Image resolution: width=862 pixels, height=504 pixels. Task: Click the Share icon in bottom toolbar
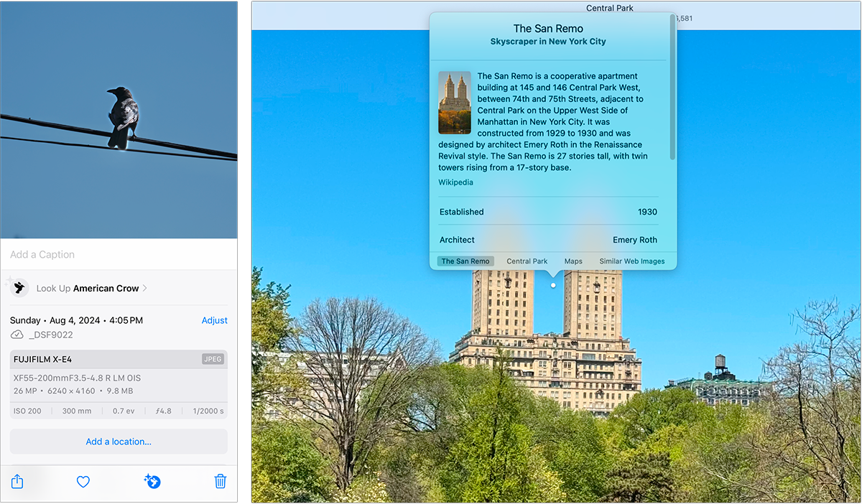pos(17,481)
